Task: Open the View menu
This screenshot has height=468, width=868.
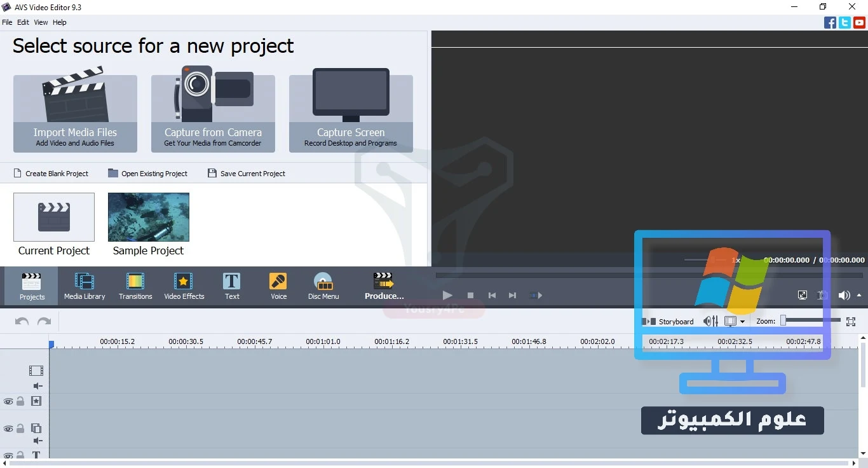Action: point(41,22)
